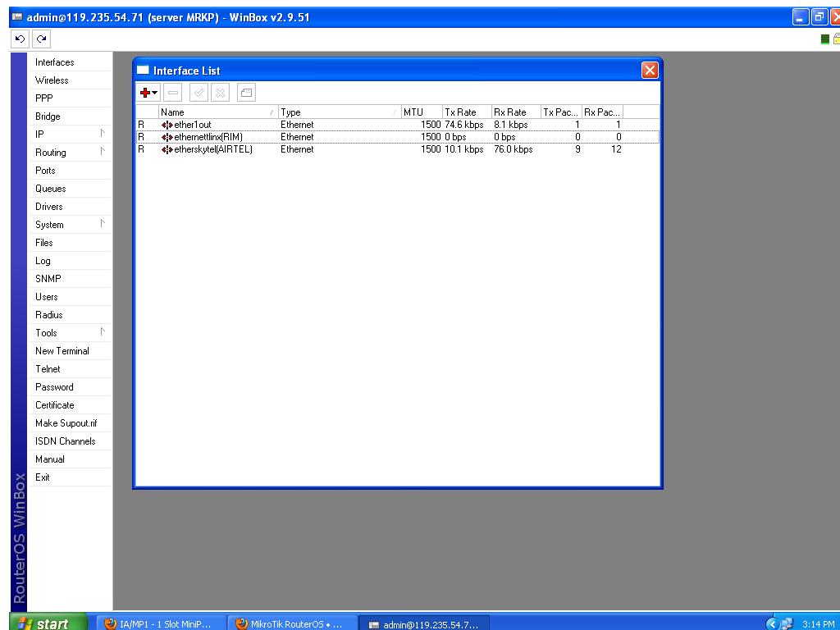Click the ethernettlinx(RIM) interface icon
Viewport: 840px width, 630px height.
point(167,137)
